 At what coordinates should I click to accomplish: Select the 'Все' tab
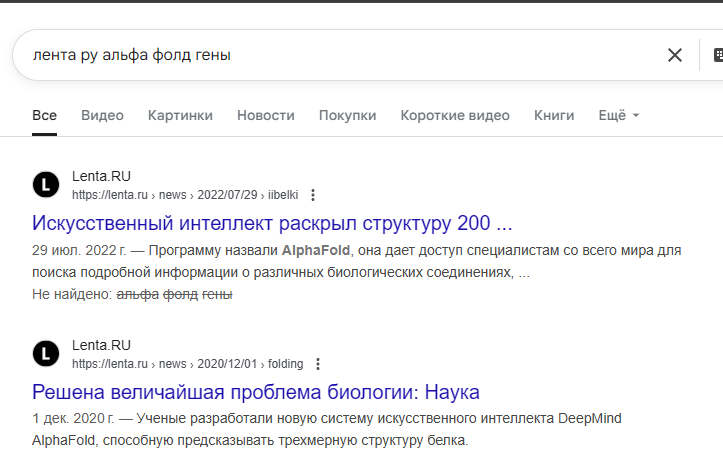pos(44,115)
